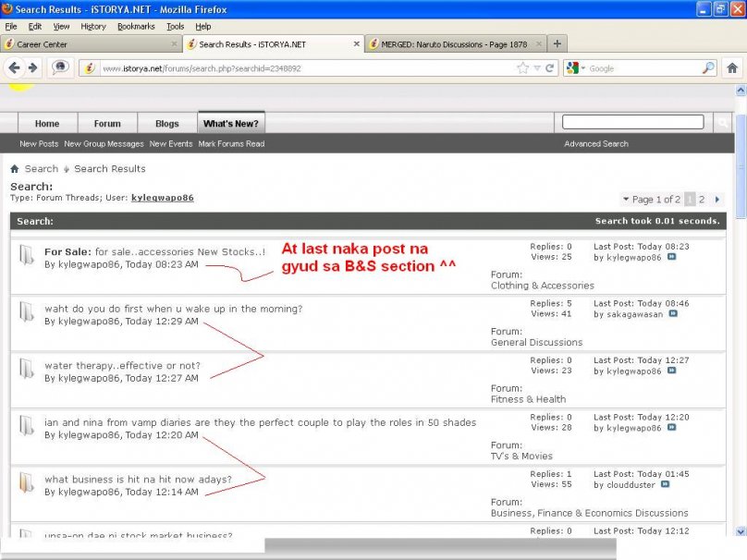Switch to the 'MERGED: Naruto Discussions' tab

[453, 44]
